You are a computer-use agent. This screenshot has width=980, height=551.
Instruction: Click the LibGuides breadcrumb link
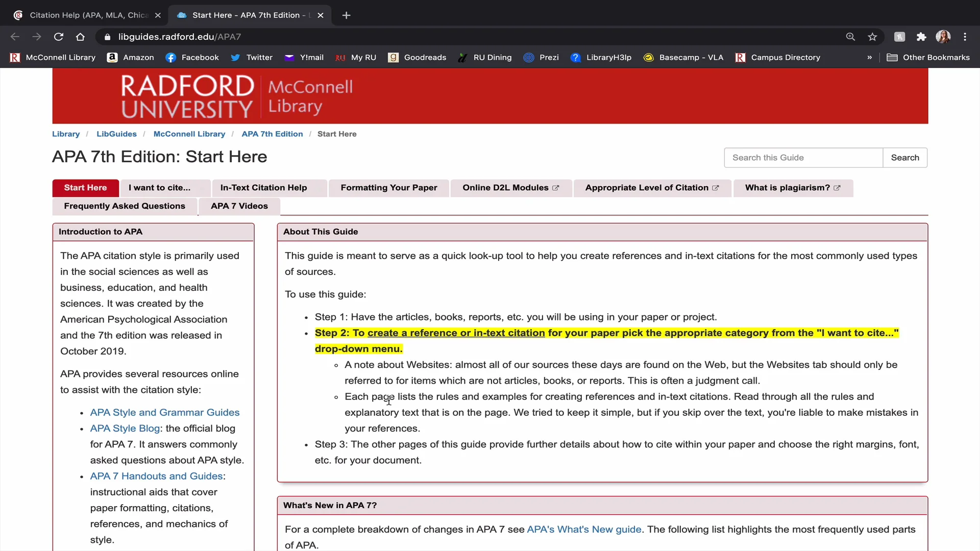[116, 134]
